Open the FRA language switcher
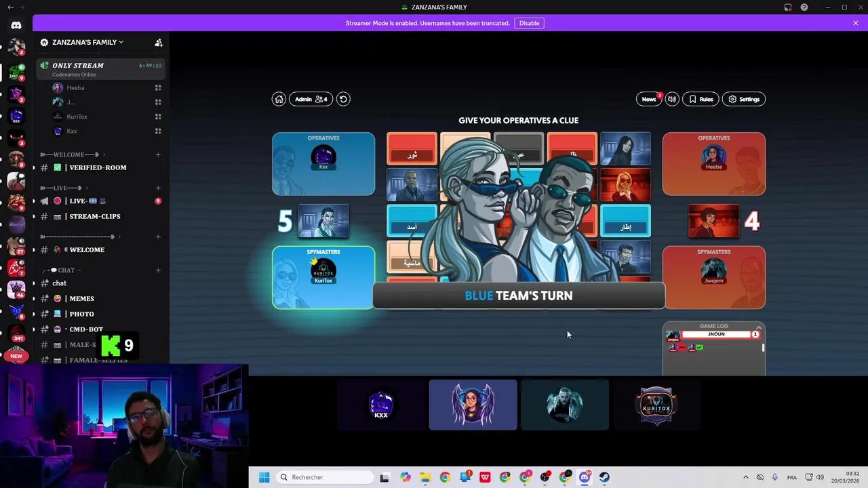 (x=792, y=477)
